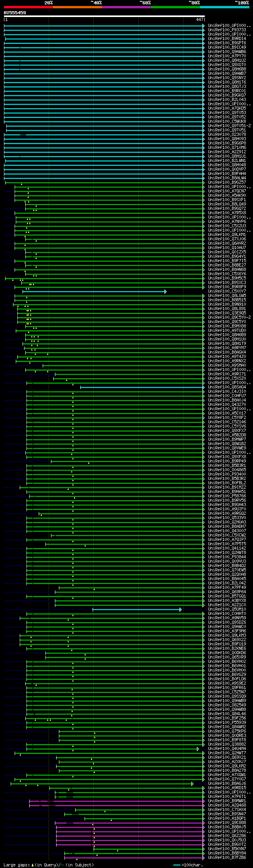The height and width of the screenshot is (868, 253).
Task: Click the cyan ~100% identity legend segment
Action: click(x=225, y=7)
